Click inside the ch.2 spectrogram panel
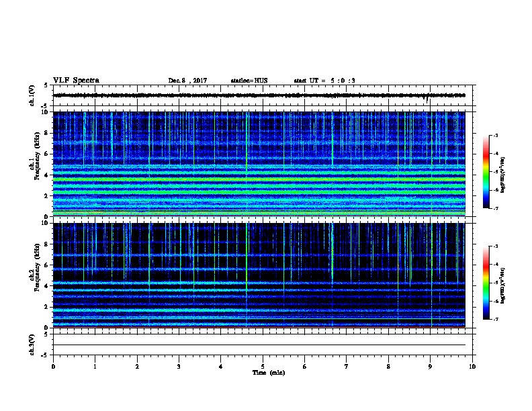This screenshot has width=532, height=411. [x=259, y=275]
